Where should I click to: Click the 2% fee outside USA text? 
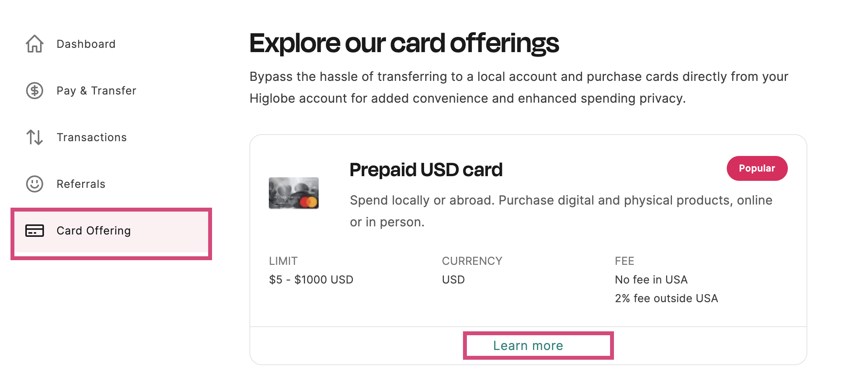point(666,298)
